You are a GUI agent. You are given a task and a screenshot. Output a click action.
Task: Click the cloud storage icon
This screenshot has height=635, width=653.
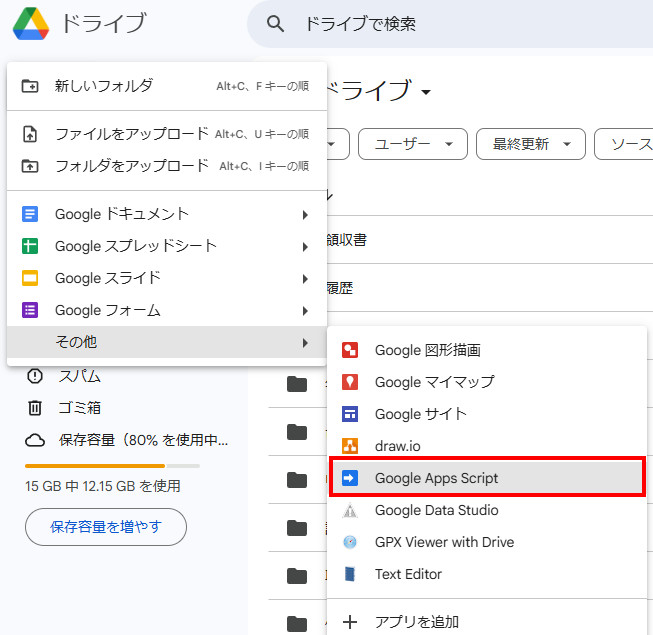[35, 440]
